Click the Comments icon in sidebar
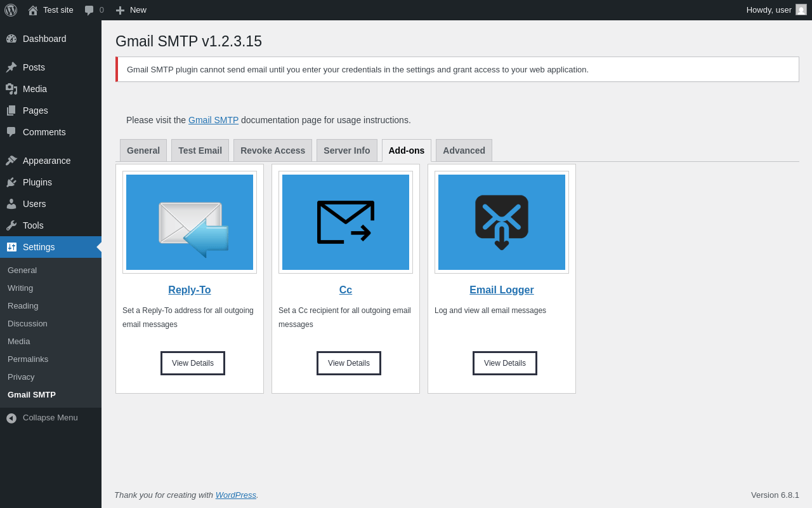812x508 pixels. pyautogui.click(x=11, y=132)
